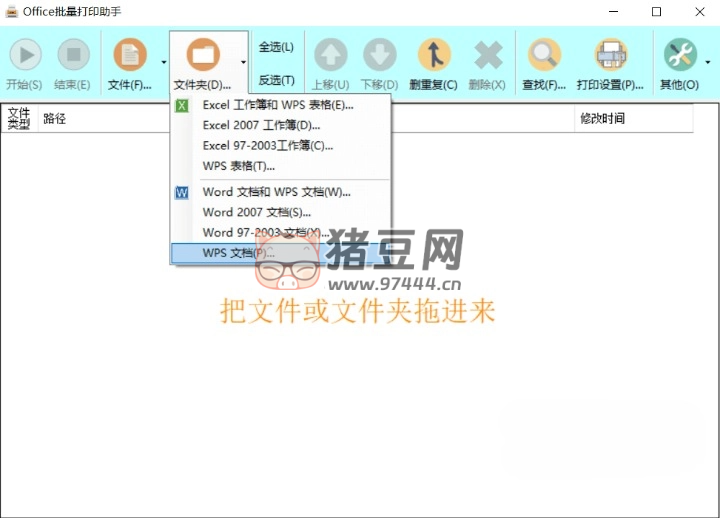Click the Start (开始) play icon
Viewport: 720px width, 518px height.
click(25, 55)
